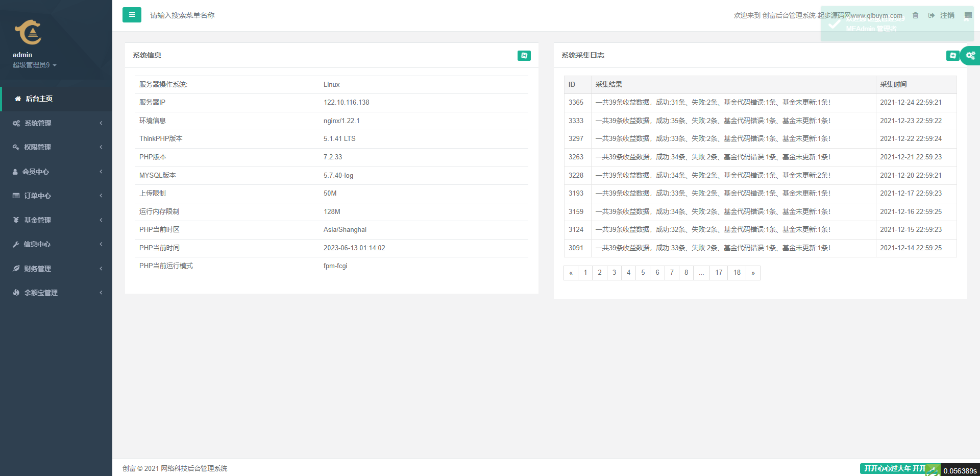Click the flame icon for 余额宝管理
980x476 pixels.
[16, 293]
